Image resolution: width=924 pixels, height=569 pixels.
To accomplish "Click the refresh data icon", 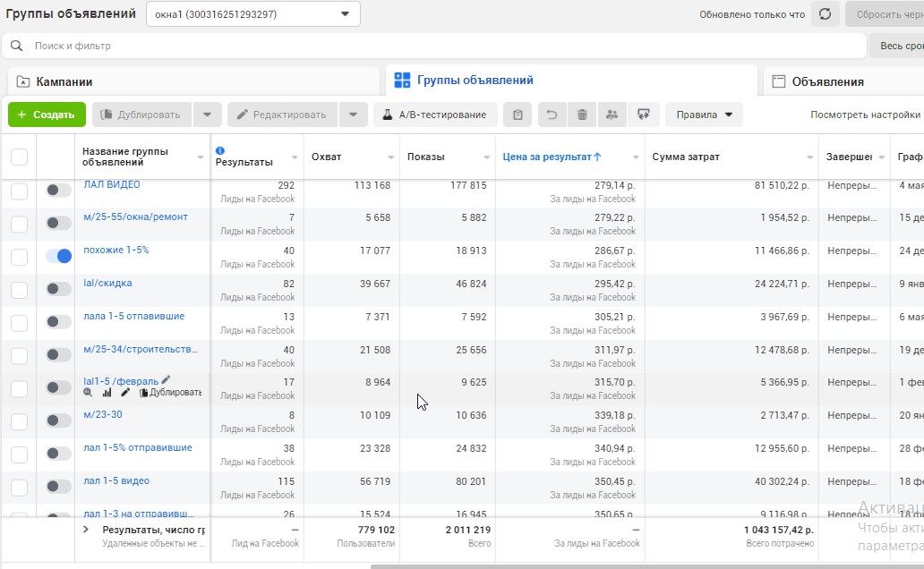I will (826, 14).
